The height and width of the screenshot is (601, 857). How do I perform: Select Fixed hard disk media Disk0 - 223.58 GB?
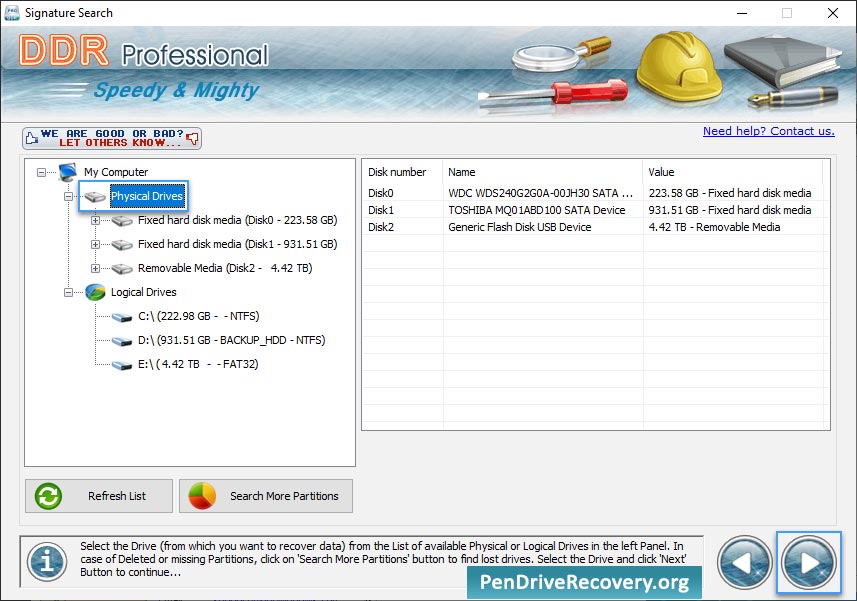(x=237, y=220)
